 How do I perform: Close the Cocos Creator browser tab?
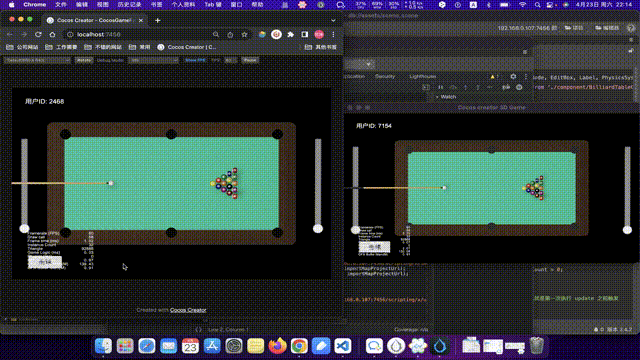coord(141,20)
